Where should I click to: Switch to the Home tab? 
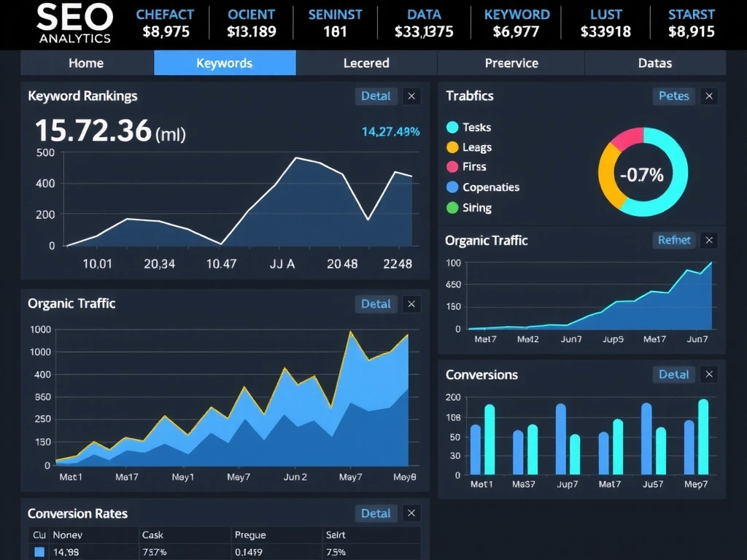coord(85,63)
